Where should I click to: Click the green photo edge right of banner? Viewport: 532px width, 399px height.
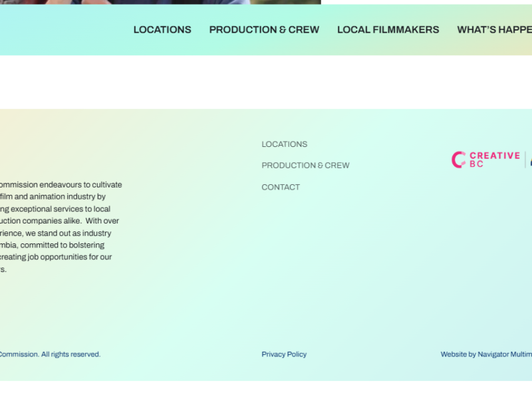point(286,2)
